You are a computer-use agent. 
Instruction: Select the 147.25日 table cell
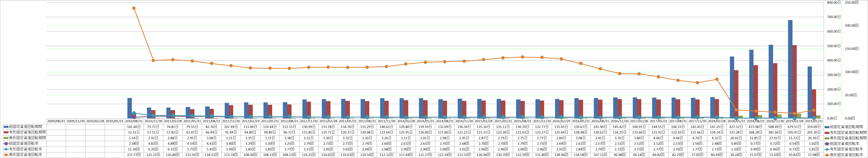click(717, 127)
